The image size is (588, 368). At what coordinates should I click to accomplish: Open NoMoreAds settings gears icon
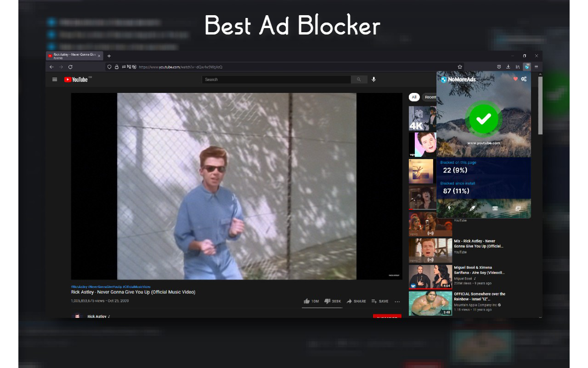click(524, 79)
